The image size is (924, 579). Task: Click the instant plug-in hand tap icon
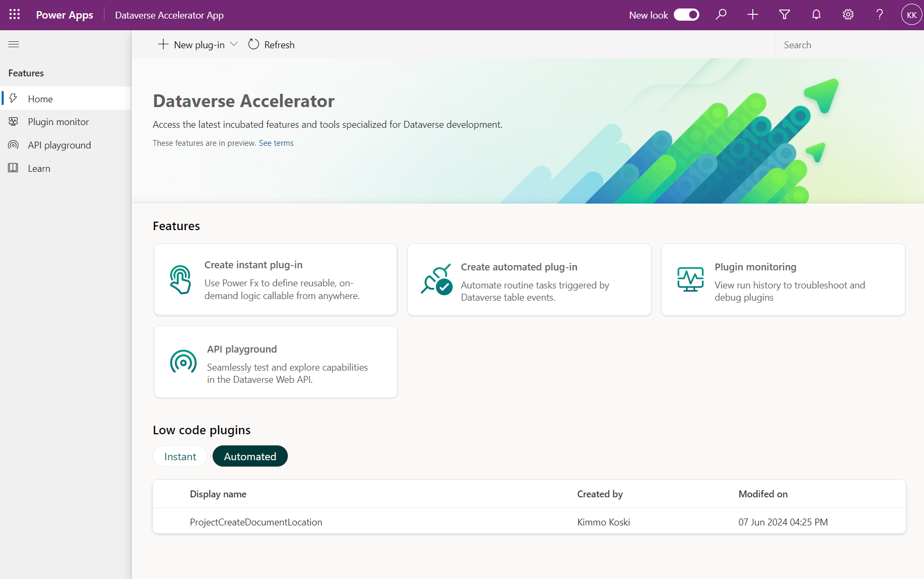click(x=180, y=280)
